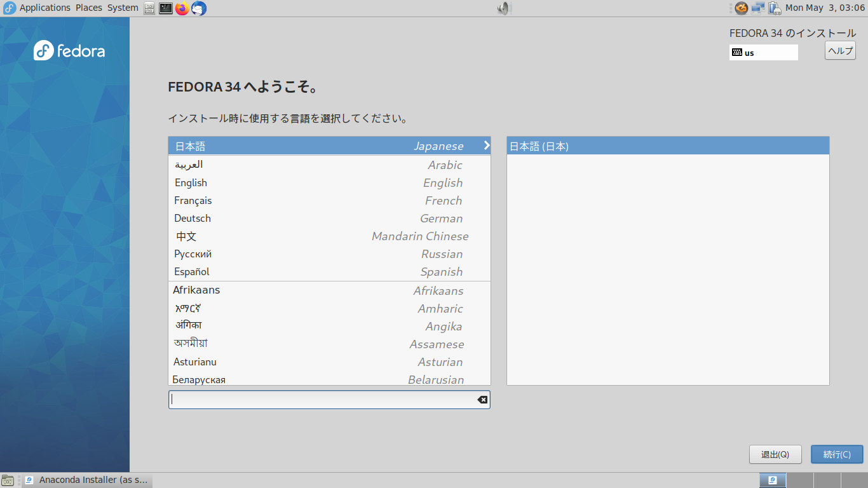
Task: Select Français French language row
Action: pos(329,200)
